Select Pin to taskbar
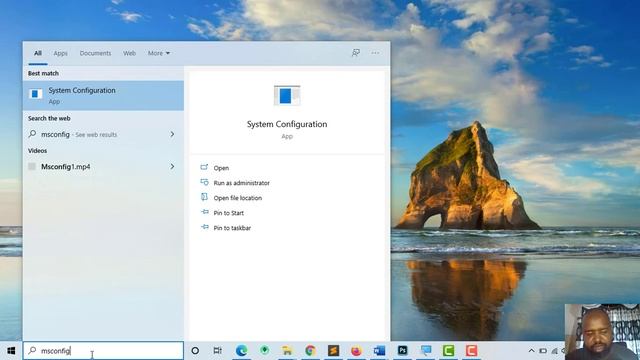Image resolution: width=640 pixels, height=360 pixels. (232, 228)
